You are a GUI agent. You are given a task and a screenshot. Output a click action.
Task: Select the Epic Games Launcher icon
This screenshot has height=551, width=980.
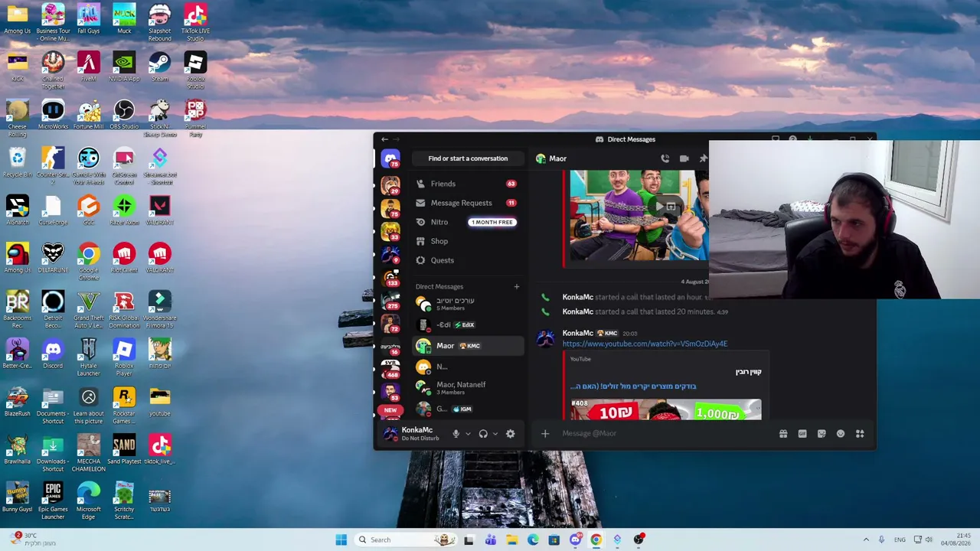click(53, 500)
